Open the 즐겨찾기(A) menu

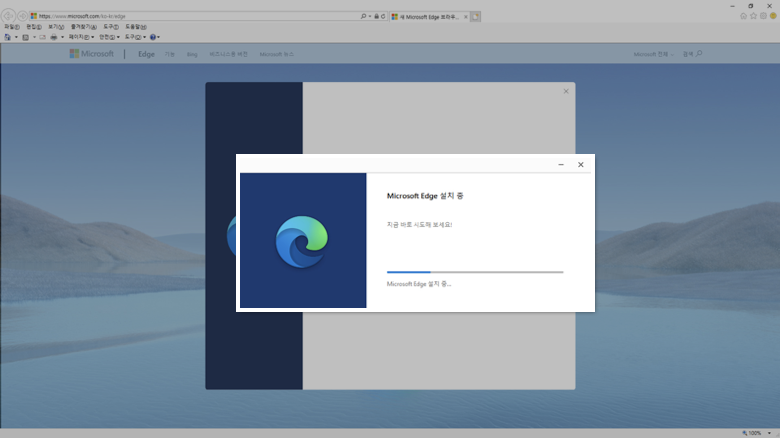[83, 26]
